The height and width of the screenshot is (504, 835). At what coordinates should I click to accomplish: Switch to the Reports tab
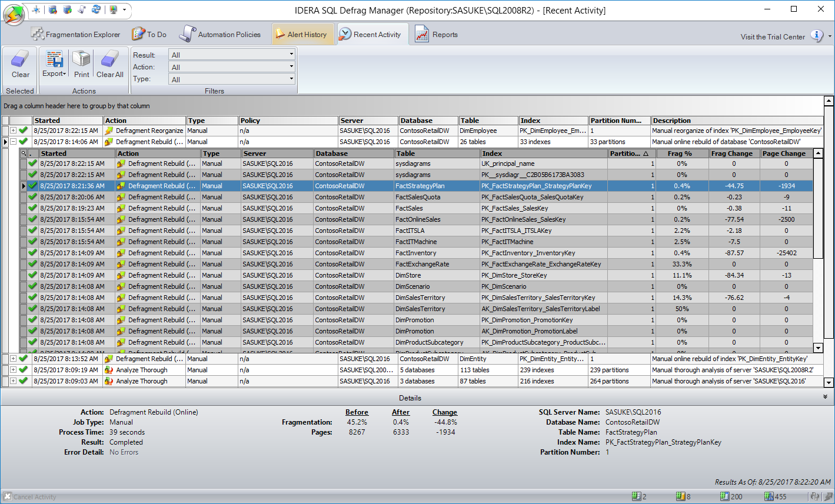[x=437, y=35]
